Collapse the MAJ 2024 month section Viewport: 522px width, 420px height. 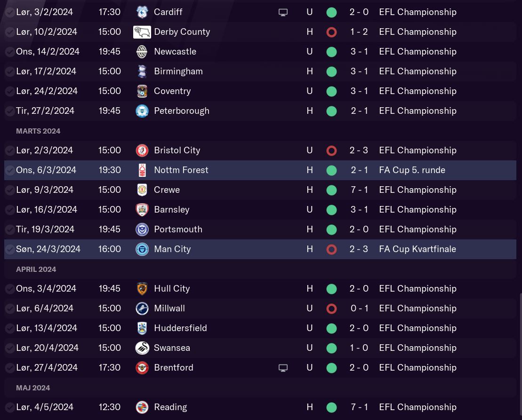(33, 388)
